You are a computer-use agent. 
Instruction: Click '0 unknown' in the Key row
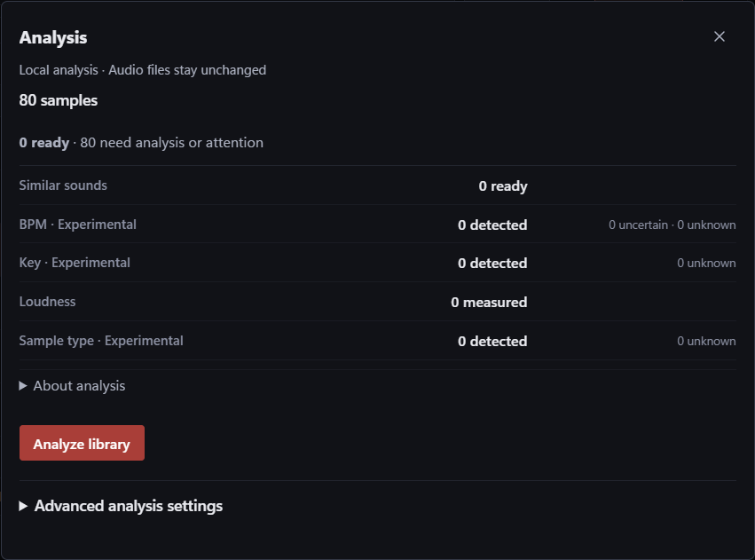pos(706,263)
